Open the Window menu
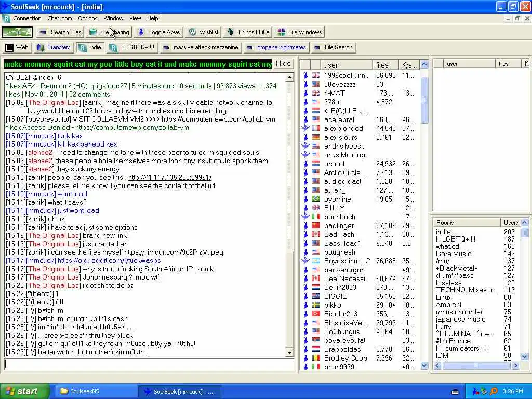Viewport: 532px width, 399px height. point(113,18)
